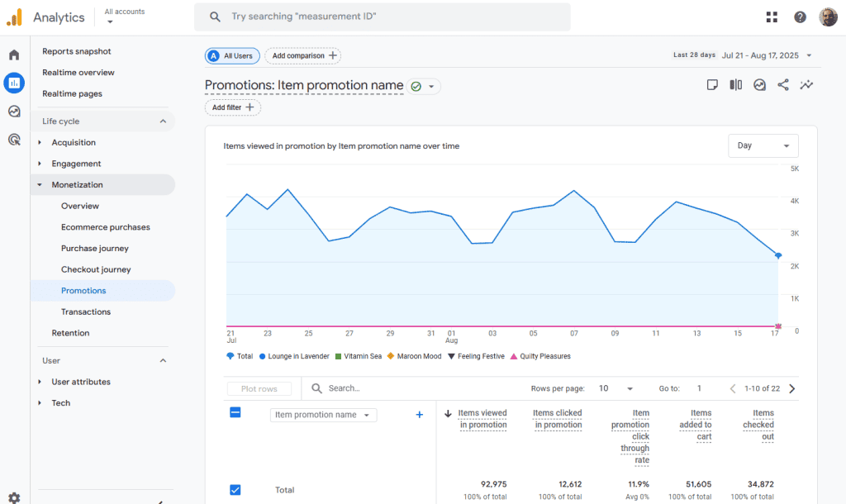Open the Rows per page dropdown
This screenshot has width=846, height=504.
click(615, 388)
